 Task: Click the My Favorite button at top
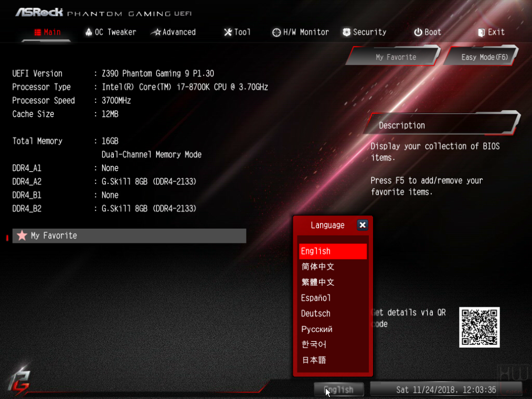click(393, 56)
